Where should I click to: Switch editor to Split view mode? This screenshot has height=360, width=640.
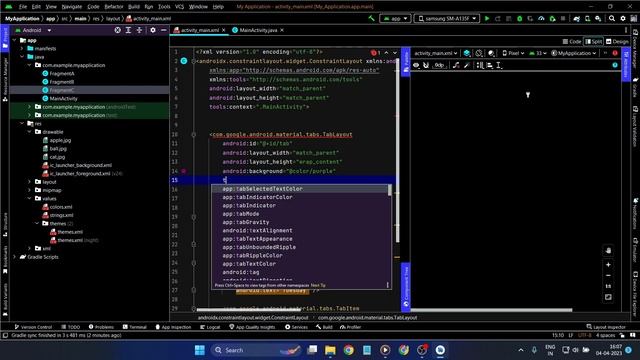point(593,41)
